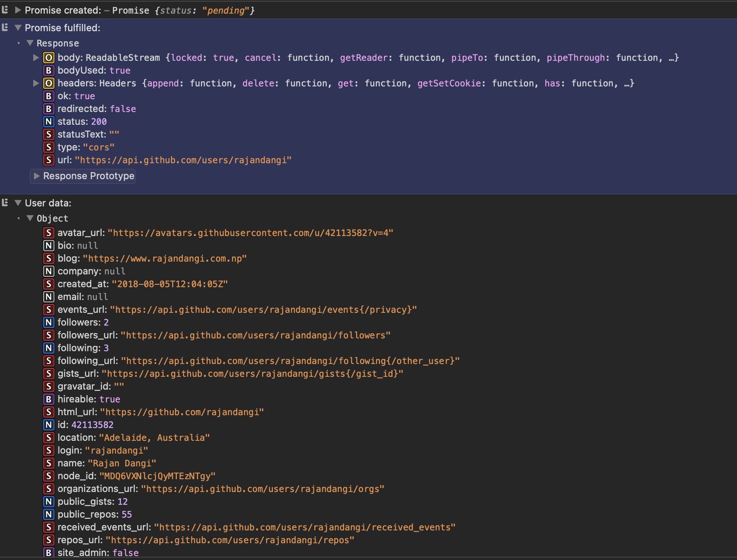Click the string type icon beside statusText
The width and height of the screenshot is (737, 560).
(48, 134)
